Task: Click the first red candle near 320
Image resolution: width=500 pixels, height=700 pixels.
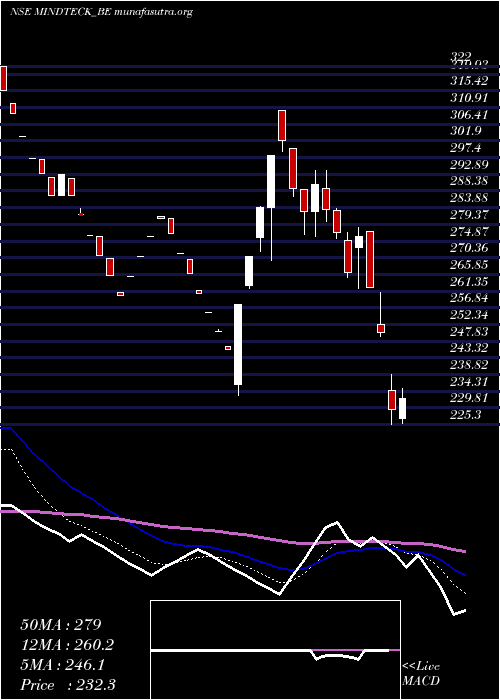Action: 4,78
